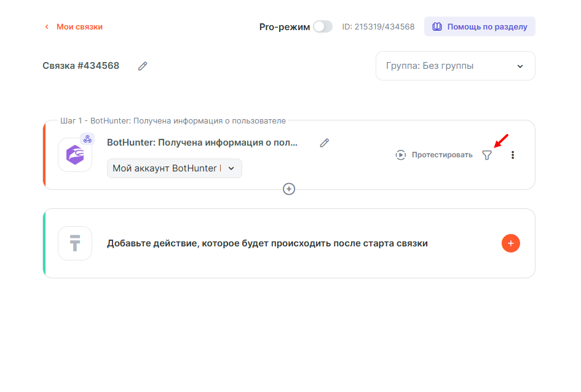This screenshot has width=581, height=392.
Task: Click the webhook badge on BotHunter logo
Action: click(x=87, y=139)
